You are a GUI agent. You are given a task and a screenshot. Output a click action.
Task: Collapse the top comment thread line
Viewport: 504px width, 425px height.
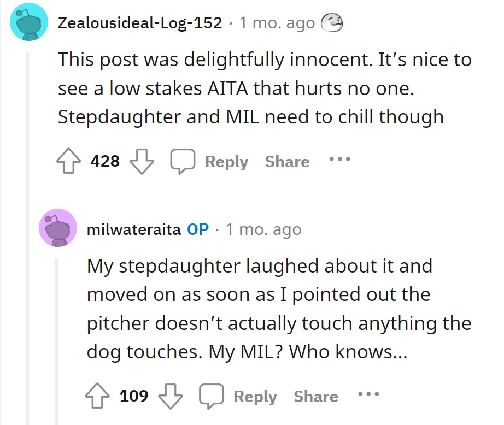coord(28,238)
